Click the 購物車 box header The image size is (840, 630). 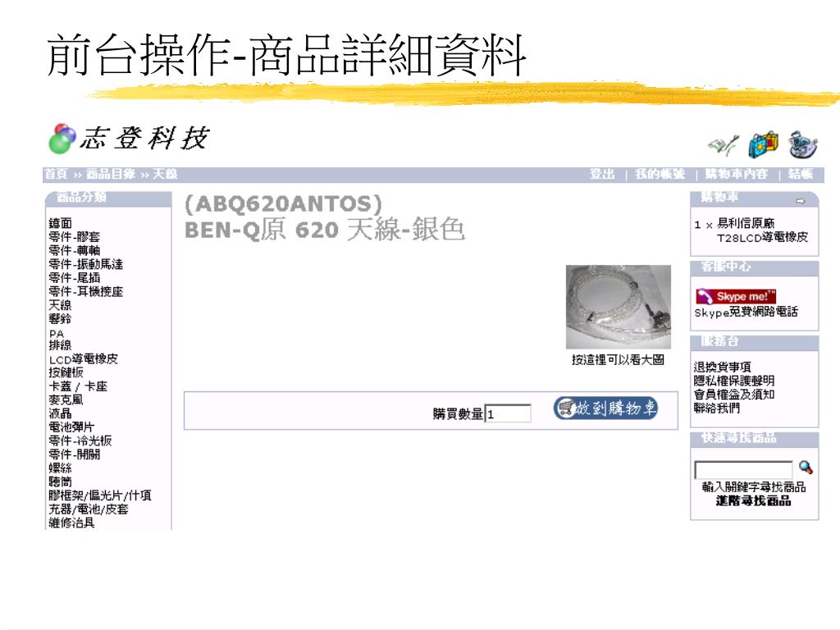[x=755, y=199]
